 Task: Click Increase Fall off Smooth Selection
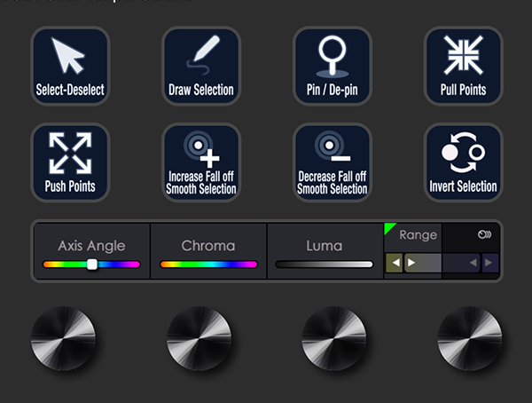coord(201,162)
